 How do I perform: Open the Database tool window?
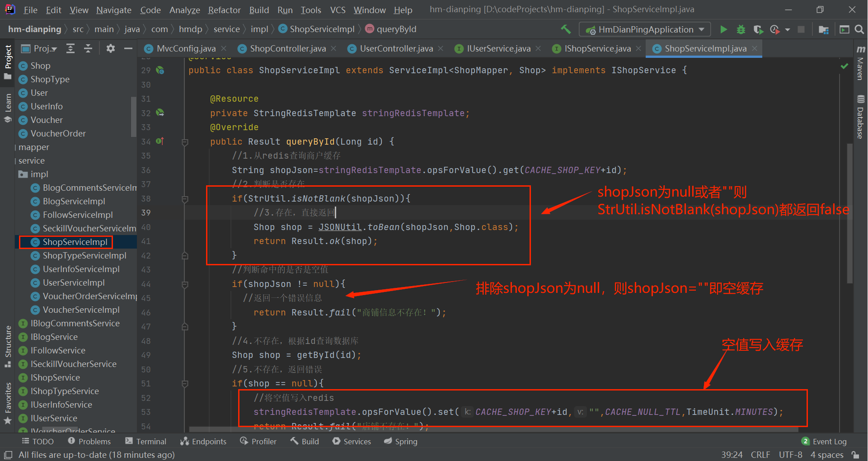tap(861, 117)
